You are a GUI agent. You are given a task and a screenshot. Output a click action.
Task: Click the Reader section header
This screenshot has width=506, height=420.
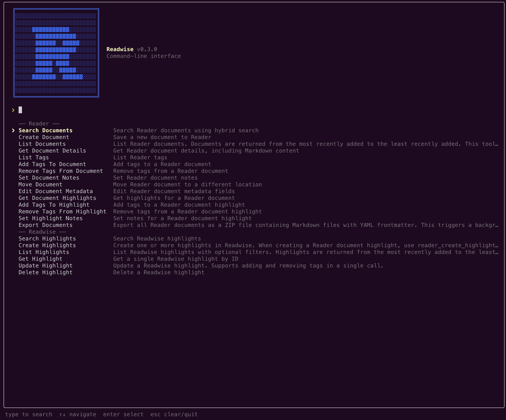(38, 124)
